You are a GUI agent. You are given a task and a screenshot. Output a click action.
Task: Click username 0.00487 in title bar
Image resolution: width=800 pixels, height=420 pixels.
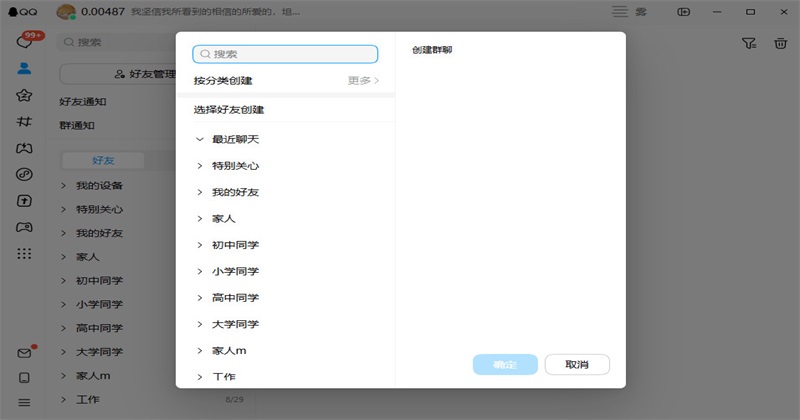(x=103, y=12)
